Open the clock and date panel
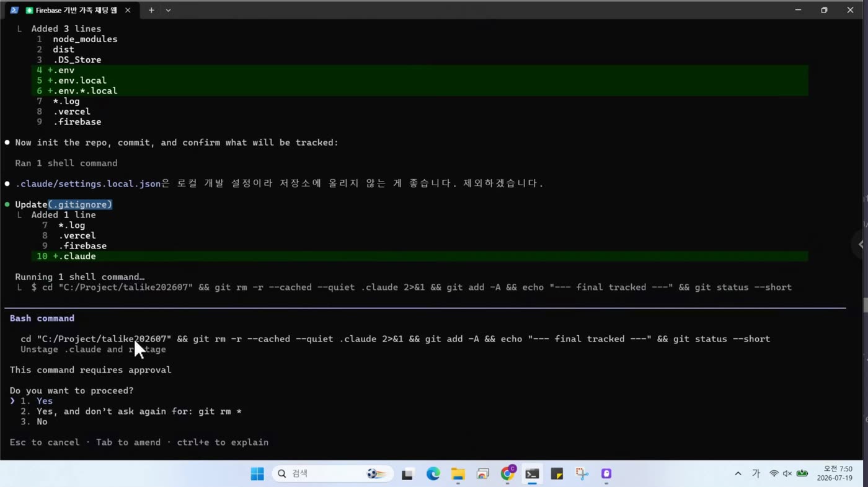The image size is (868, 487). 834,474
